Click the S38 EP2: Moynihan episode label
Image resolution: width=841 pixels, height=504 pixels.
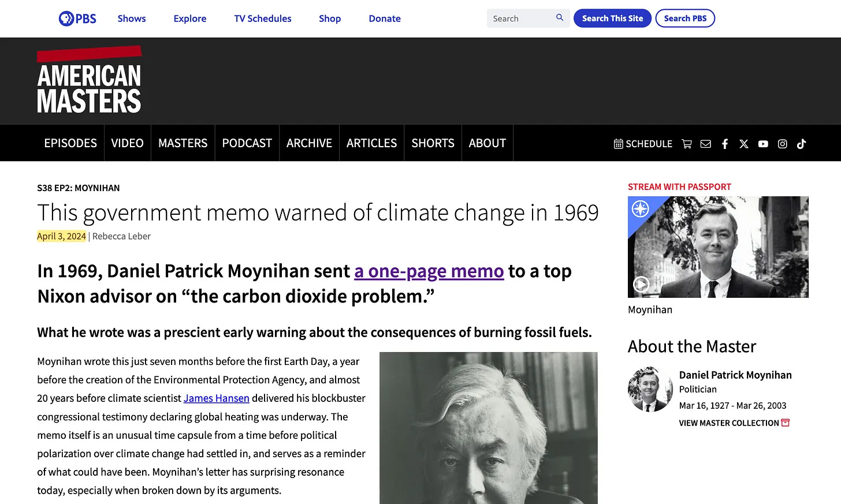click(x=79, y=188)
